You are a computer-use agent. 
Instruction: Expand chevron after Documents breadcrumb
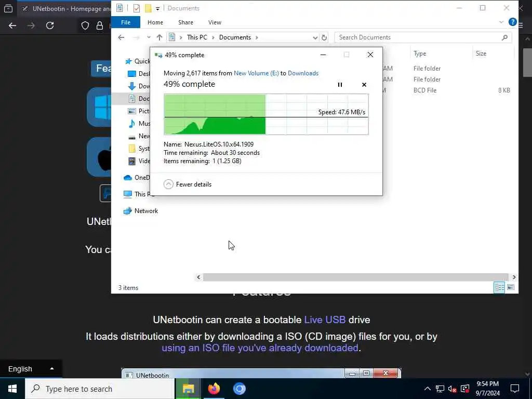pos(257,37)
